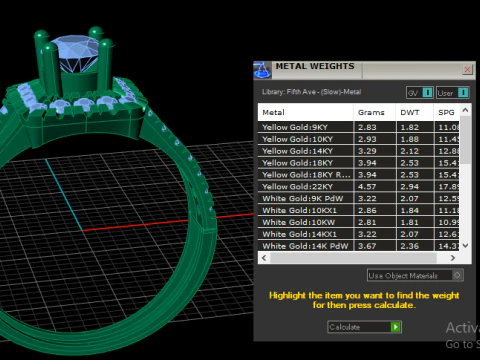The image size is (480, 360).
Task: Click the green Calculate arrow icon
Action: pos(395,327)
